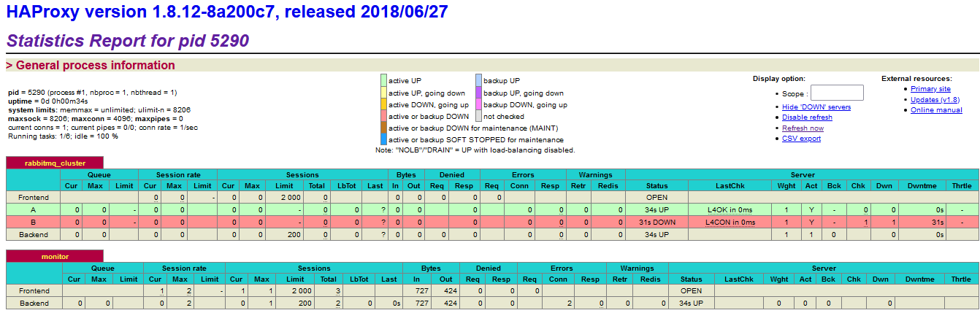Click Disable refresh link
The image size is (980, 313).
click(807, 117)
